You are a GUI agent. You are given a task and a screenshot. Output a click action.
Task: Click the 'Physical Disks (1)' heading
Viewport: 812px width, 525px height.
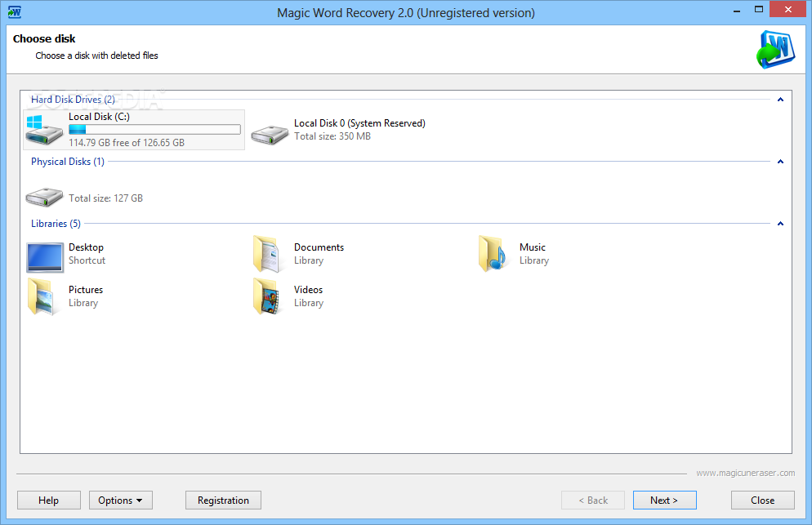(68, 162)
